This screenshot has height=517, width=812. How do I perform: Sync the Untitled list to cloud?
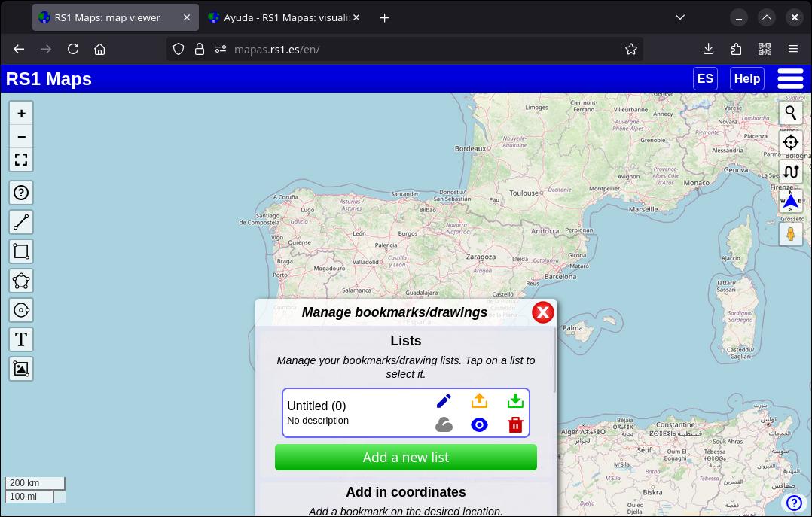[x=444, y=425]
